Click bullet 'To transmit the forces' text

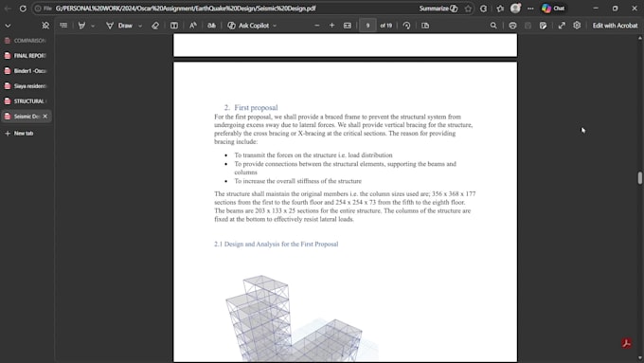[313, 155]
